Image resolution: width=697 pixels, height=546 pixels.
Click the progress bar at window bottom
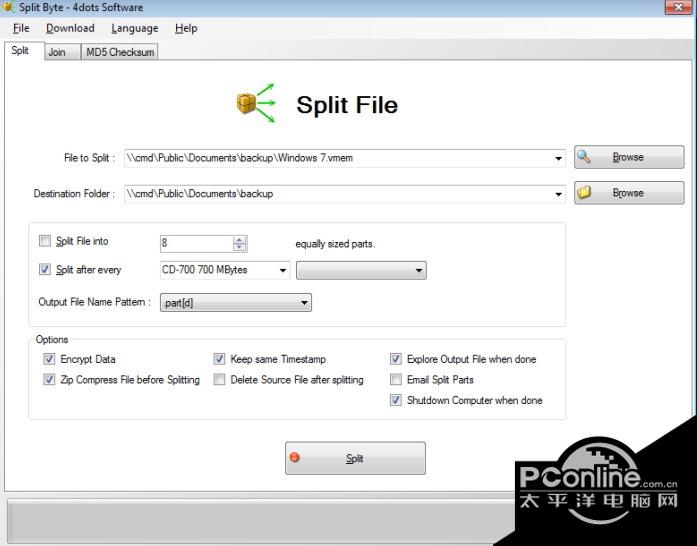[x=262, y=520]
